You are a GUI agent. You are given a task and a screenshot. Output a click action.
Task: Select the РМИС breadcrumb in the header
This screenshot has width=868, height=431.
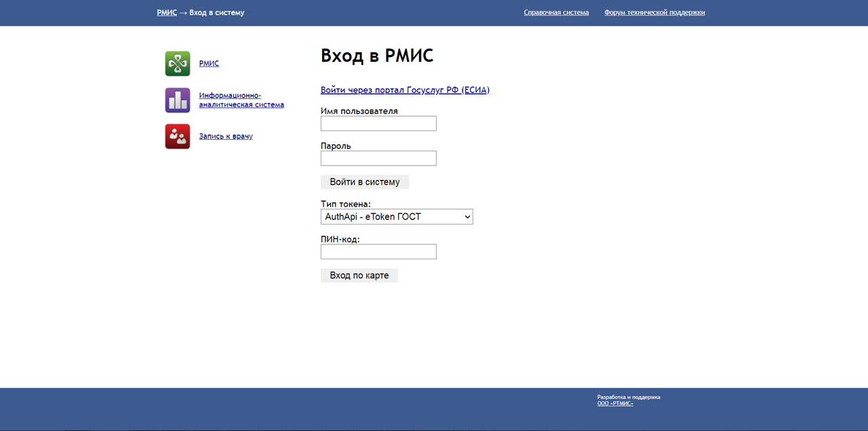[167, 13]
